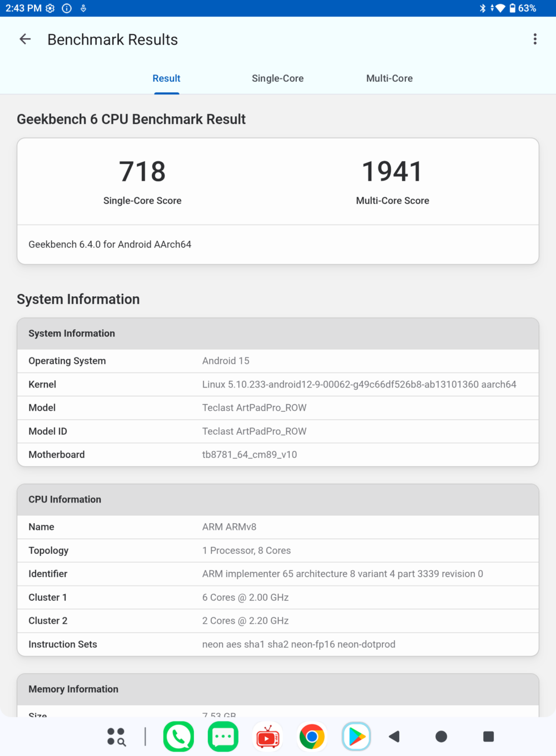The height and width of the screenshot is (756, 556).
Task: Tap the Wi-Fi status icon
Action: [x=500, y=8]
